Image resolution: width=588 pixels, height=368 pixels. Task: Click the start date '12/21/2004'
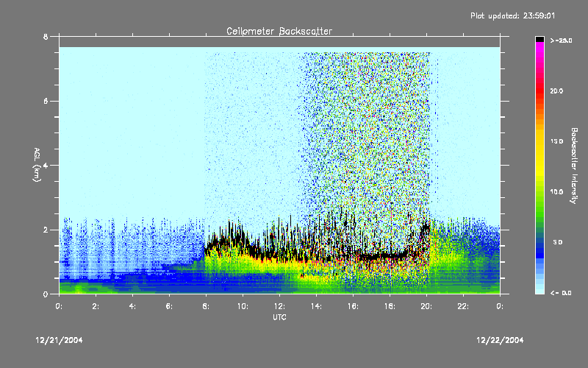pos(59,340)
